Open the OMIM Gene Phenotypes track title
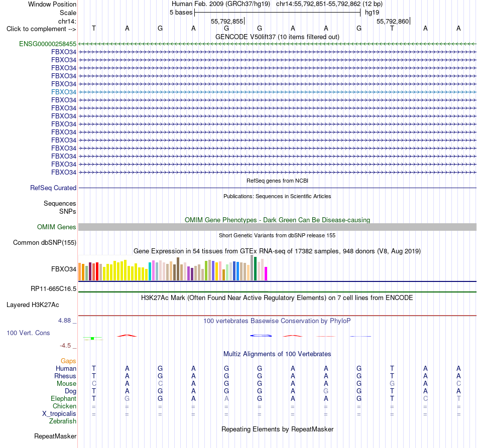The width and height of the screenshot is (477, 448). coord(277,220)
